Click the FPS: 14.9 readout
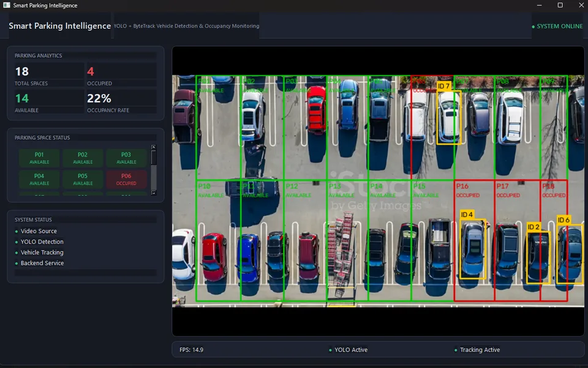 tap(191, 350)
